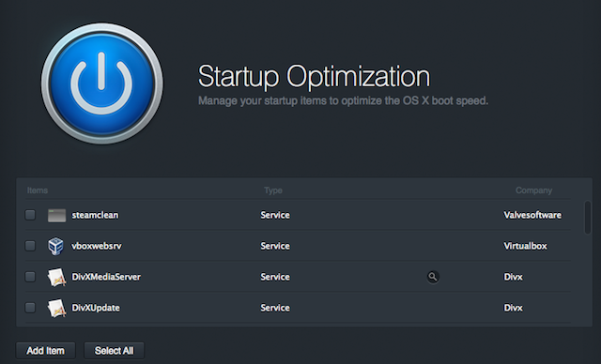Click the steamclean terminal icon
Image resolution: width=601 pixels, height=364 pixels.
click(56, 215)
